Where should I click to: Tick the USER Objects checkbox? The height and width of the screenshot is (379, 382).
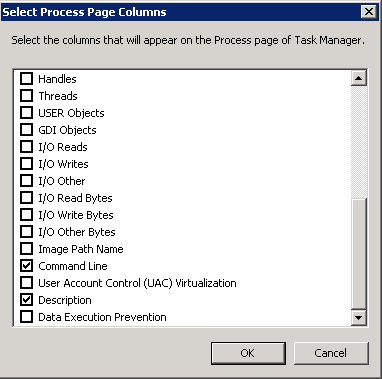pos(26,113)
